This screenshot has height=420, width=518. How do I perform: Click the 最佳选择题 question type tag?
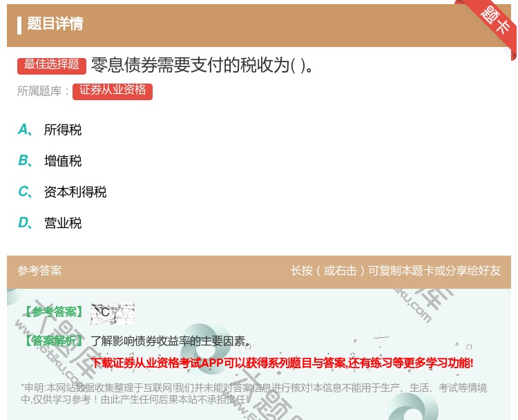[52, 66]
